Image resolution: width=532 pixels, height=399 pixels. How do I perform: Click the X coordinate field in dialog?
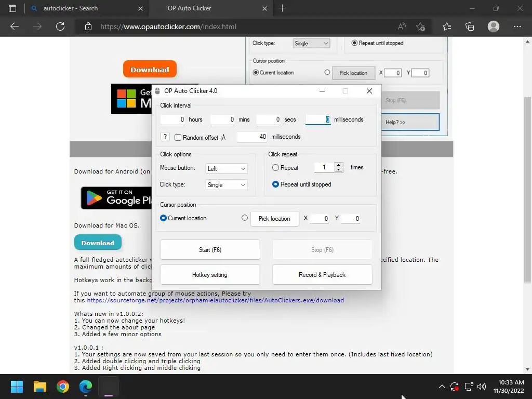pyautogui.click(x=320, y=219)
